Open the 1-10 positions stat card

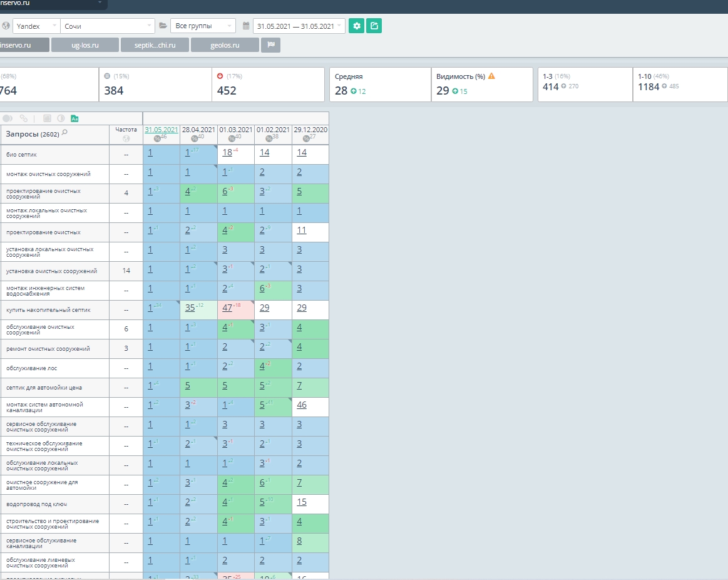click(680, 85)
